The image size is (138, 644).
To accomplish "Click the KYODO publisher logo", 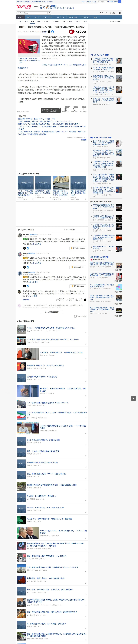I will [x=77, y=32].
